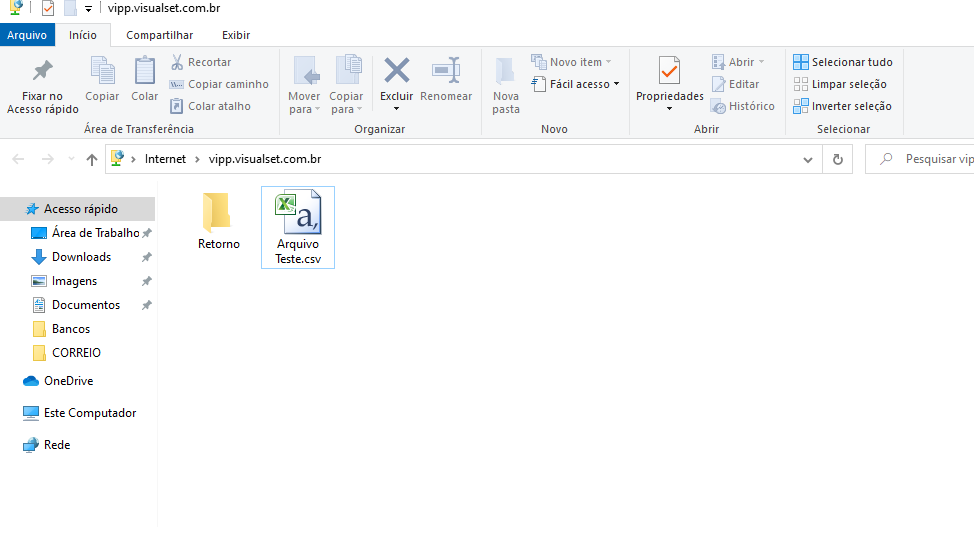Click the Renomear icon
Screen dimensions: 974x556
click(x=446, y=70)
